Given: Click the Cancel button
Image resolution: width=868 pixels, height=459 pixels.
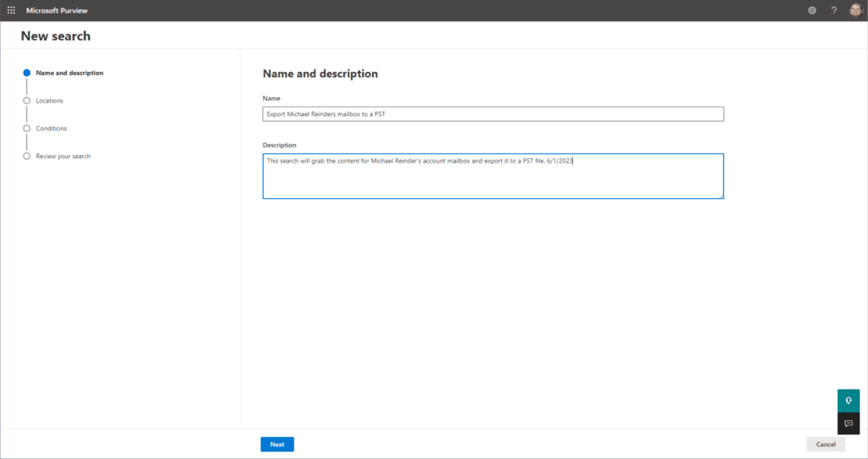Looking at the screenshot, I should tap(826, 445).
